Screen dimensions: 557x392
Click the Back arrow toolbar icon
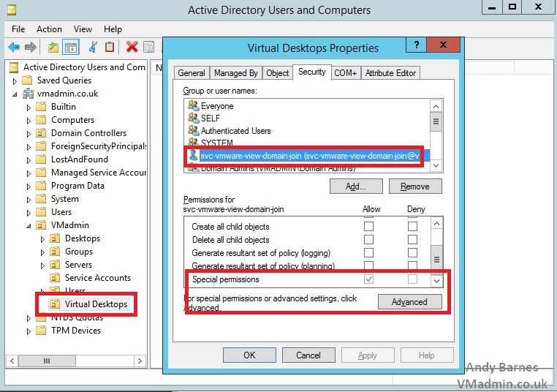pos(14,47)
